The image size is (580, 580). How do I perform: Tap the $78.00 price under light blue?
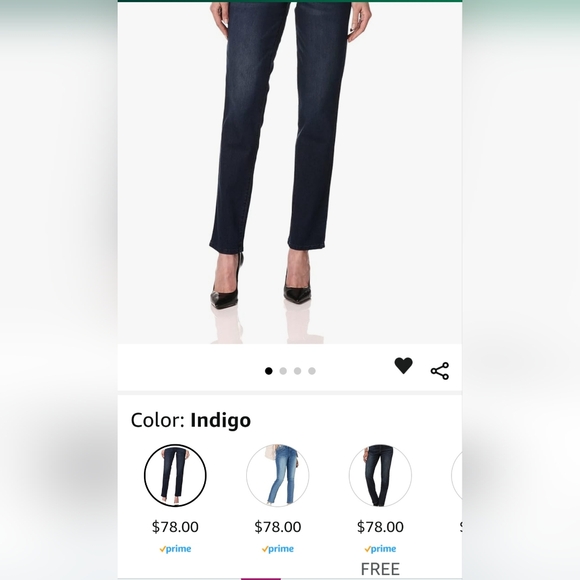point(277,527)
